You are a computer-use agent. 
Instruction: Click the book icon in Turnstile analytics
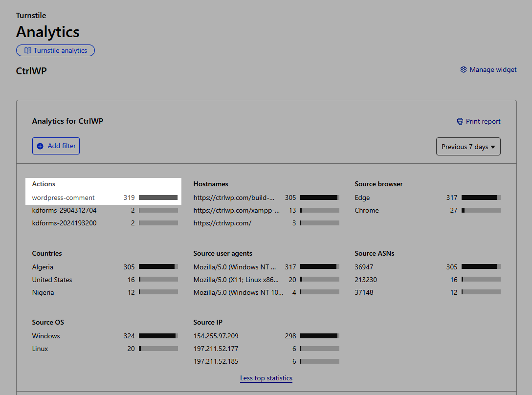pyautogui.click(x=28, y=50)
